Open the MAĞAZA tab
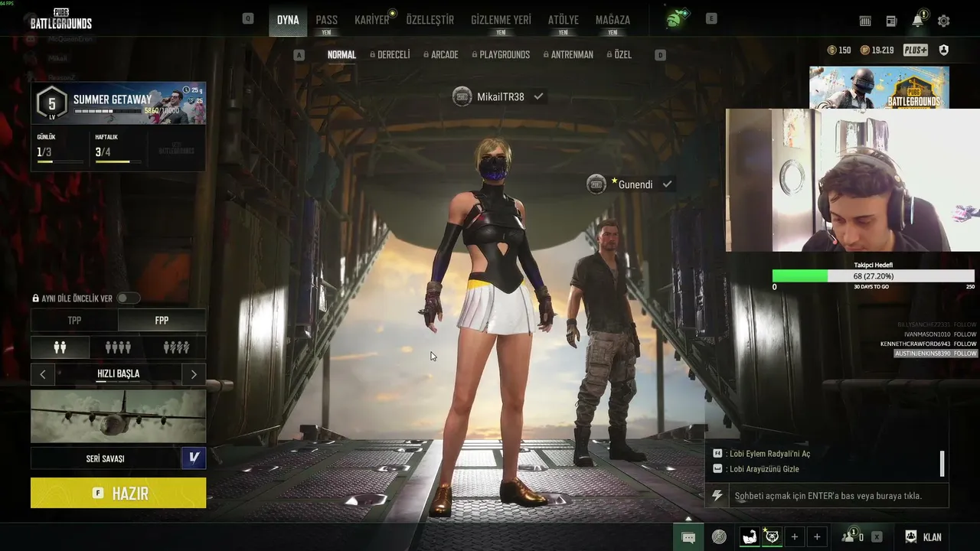The width and height of the screenshot is (980, 551). pyautogui.click(x=612, y=20)
